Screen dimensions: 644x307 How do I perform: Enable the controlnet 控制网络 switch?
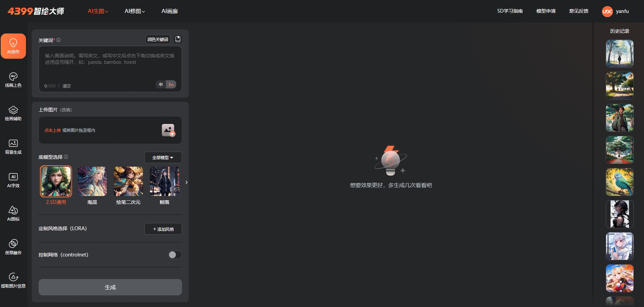175,255
